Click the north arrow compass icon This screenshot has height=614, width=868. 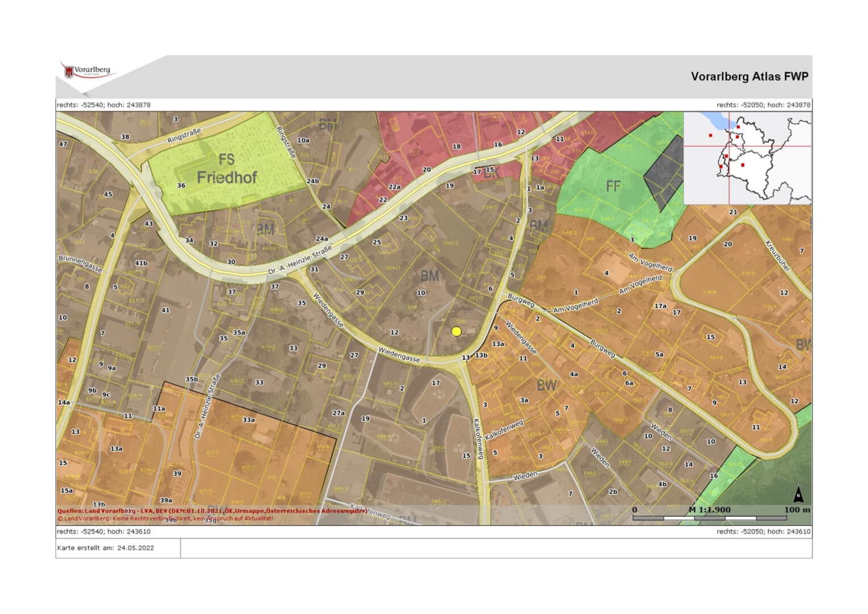(798, 495)
